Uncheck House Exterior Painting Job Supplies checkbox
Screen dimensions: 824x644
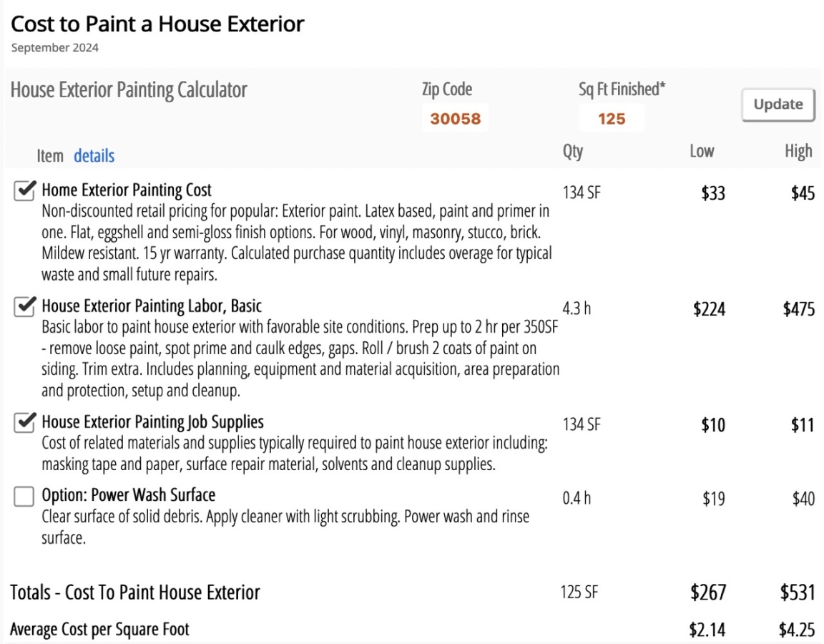[x=24, y=423]
